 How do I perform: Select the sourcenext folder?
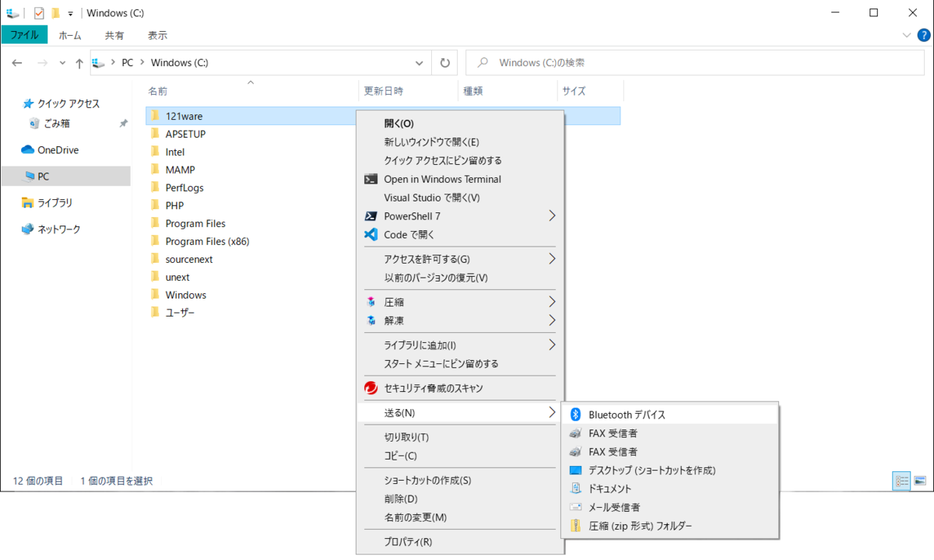[x=189, y=259]
